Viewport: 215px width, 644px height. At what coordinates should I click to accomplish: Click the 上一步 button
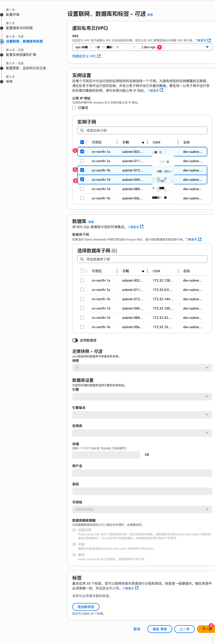[185, 629]
